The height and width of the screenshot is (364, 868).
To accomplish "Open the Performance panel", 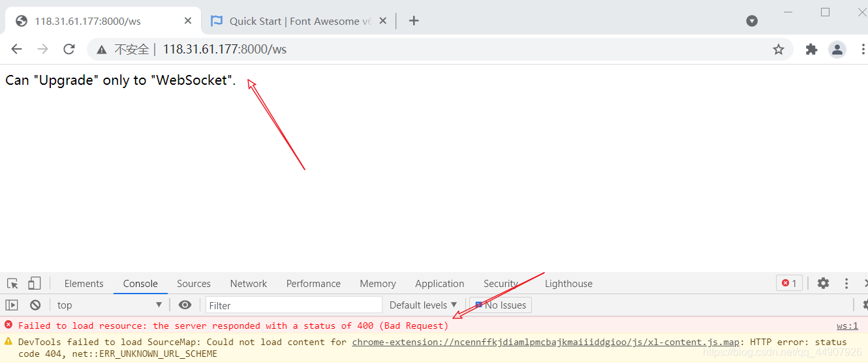I will [x=313, y=284].
